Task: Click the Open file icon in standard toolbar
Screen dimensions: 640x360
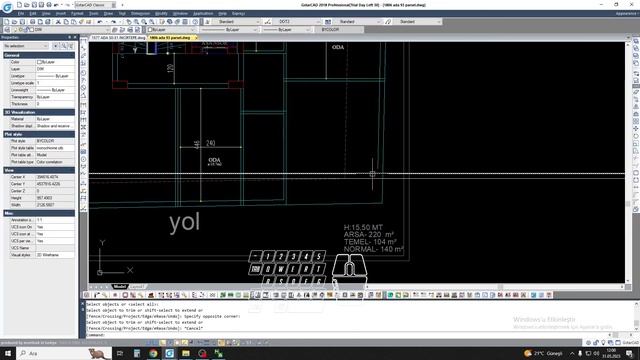Action: (14, 22)
